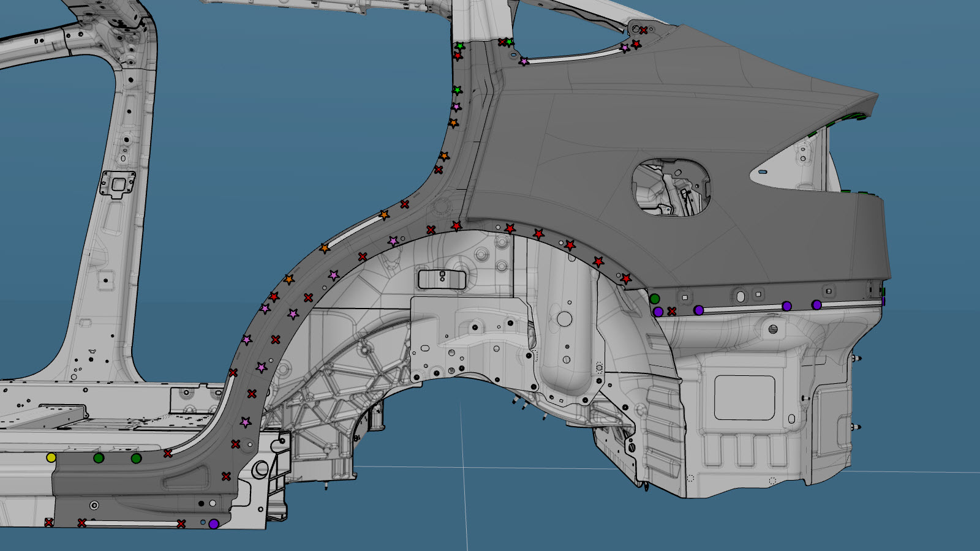
Task: Pick the rightmost purple circle on the rear seam
Action: 816,305
